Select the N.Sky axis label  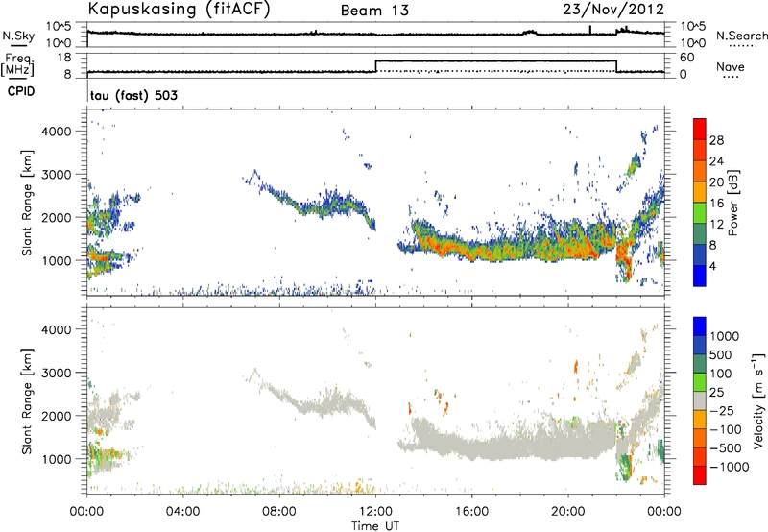(18, 36)
